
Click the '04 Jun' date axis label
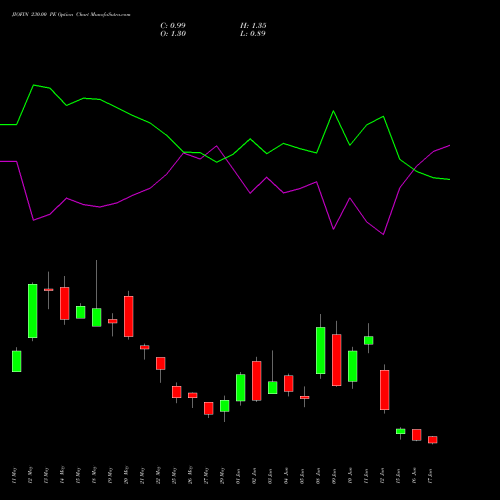click(x=287, y=476)
